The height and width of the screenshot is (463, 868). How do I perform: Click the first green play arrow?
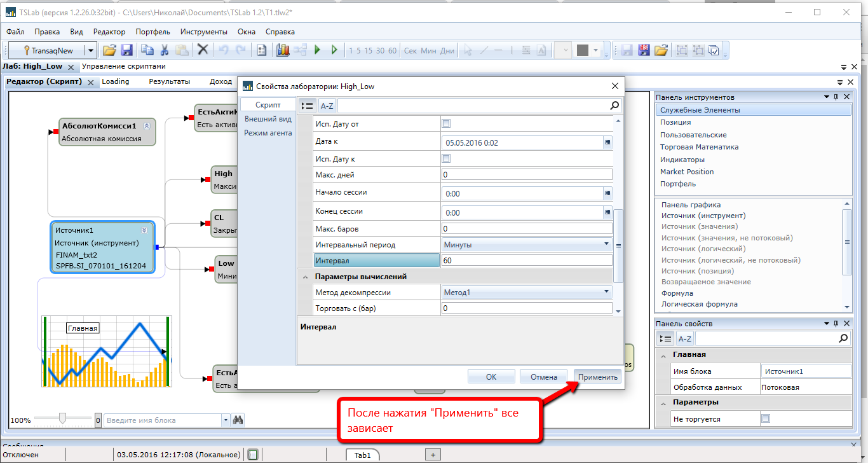318,50
